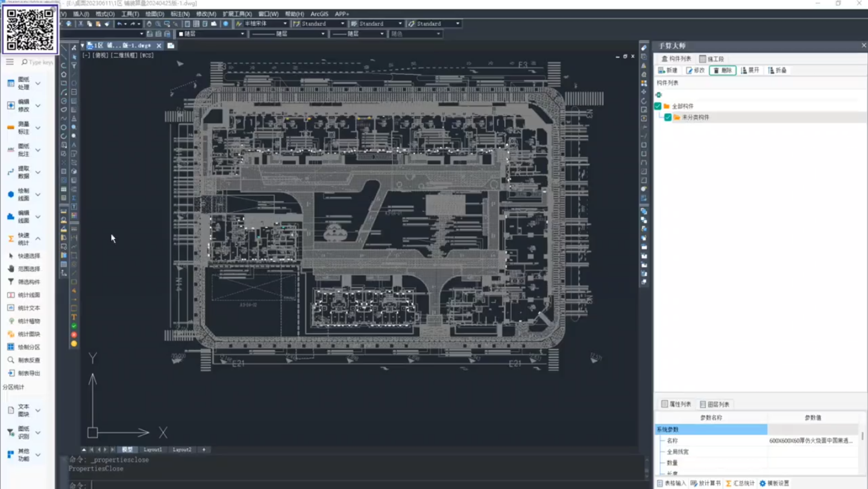Collapse the 快速统计 sidebar section
The image size is (868, 489).
(38, 239)
